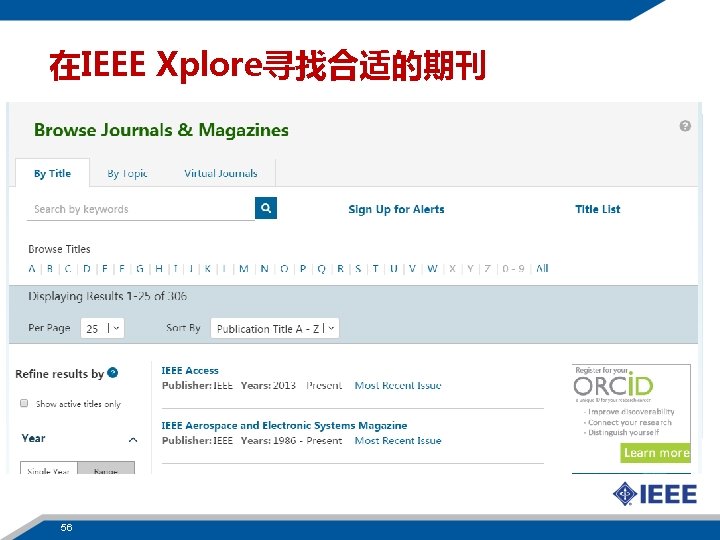Collapse the Year filter section chevron
Screen dimensions: 720x540
coord(133,440)
